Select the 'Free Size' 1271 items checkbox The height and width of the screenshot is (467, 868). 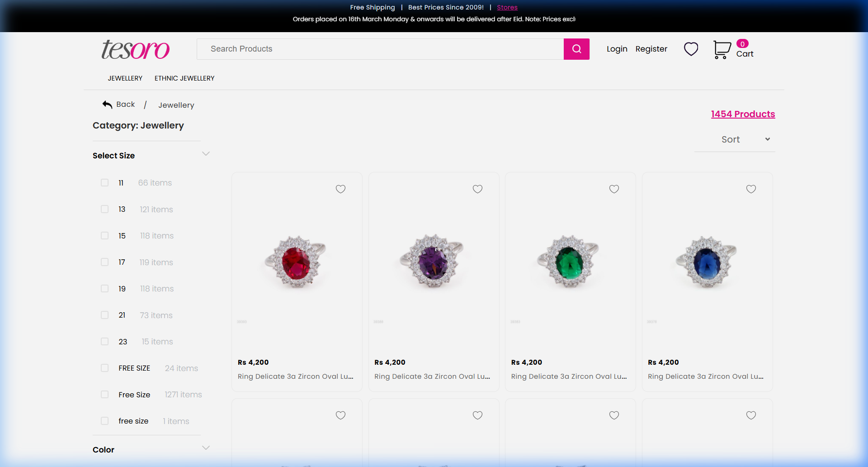click(104, 395)
